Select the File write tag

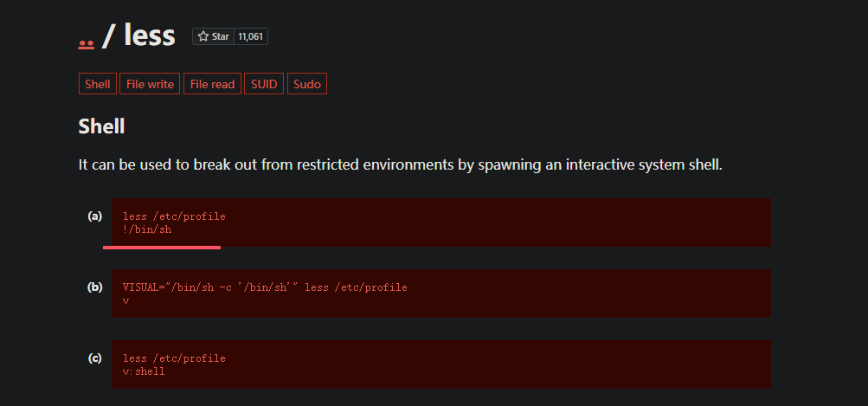pyautogui.click(x=150, y=84)
